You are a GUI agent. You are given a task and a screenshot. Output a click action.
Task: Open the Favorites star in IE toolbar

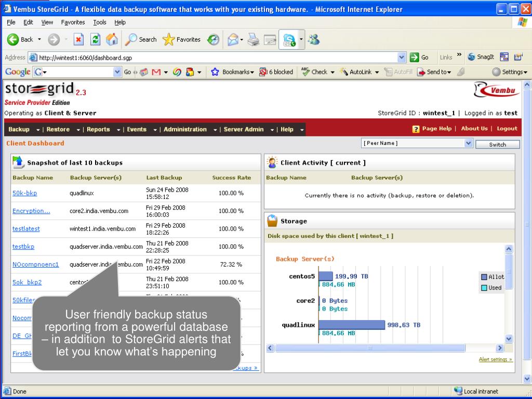[x=169, y=39]
